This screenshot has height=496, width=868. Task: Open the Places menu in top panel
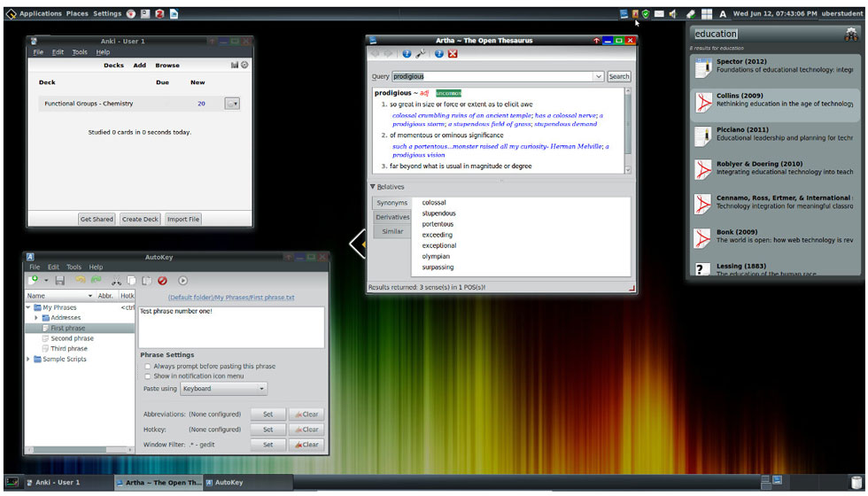pos(77,14)
